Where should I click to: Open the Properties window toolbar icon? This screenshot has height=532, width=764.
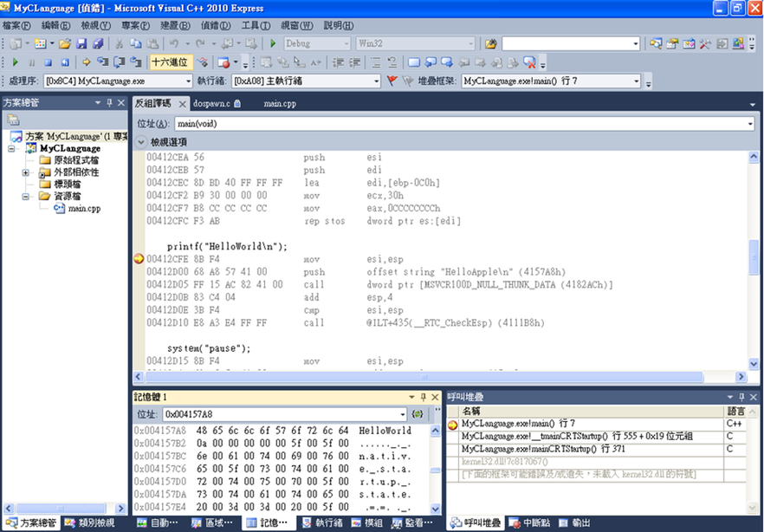pyautogui.click(x=672, y=44)
